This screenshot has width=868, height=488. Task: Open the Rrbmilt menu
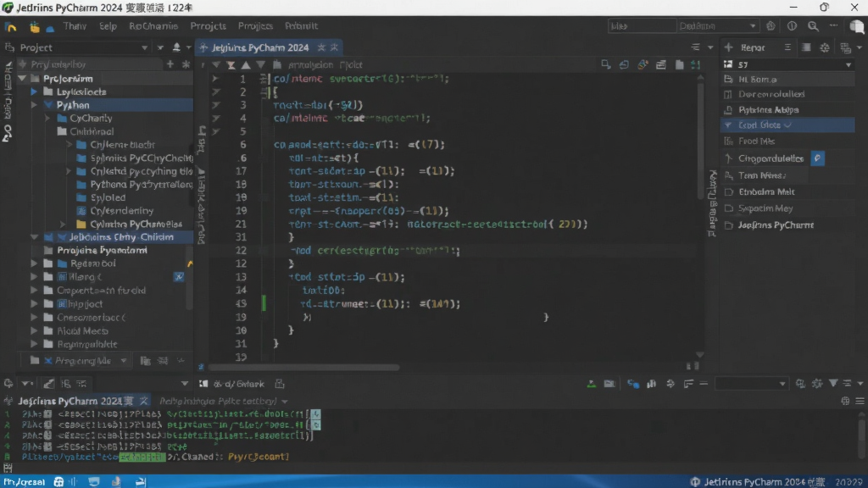click(301, 26)
